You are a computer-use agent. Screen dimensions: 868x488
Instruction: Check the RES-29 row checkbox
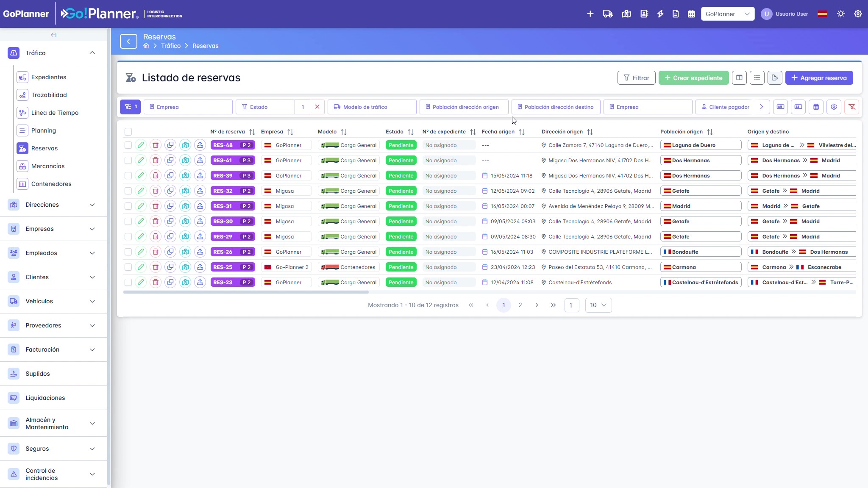[x=128, y=237]
